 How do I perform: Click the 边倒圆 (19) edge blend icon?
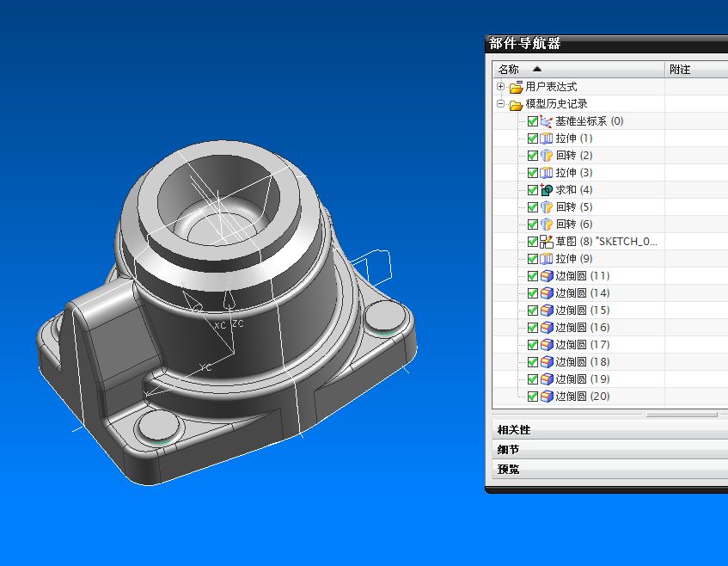pos(546,379)
